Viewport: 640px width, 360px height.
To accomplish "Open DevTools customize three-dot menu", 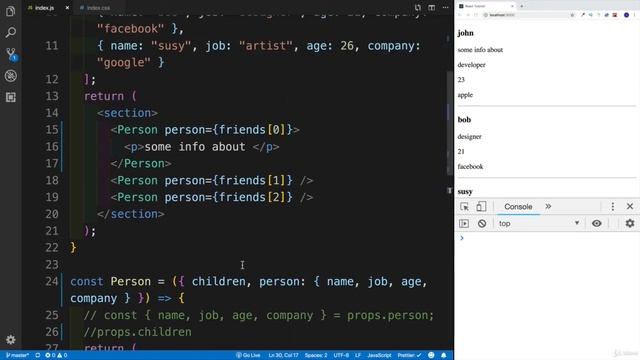I will (612, 207).
